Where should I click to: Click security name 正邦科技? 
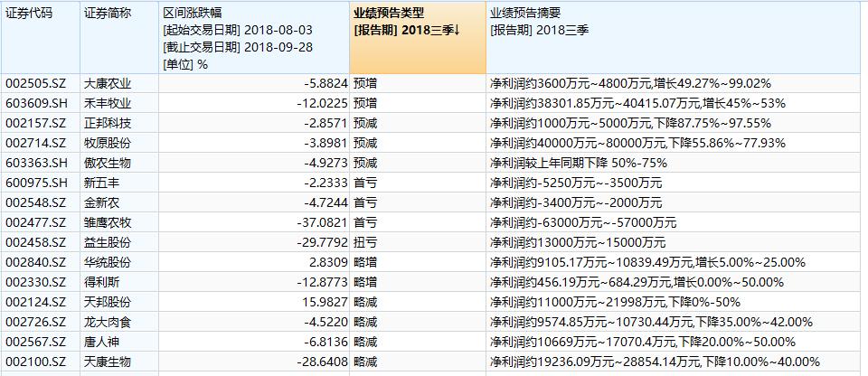tap(108, 124)
